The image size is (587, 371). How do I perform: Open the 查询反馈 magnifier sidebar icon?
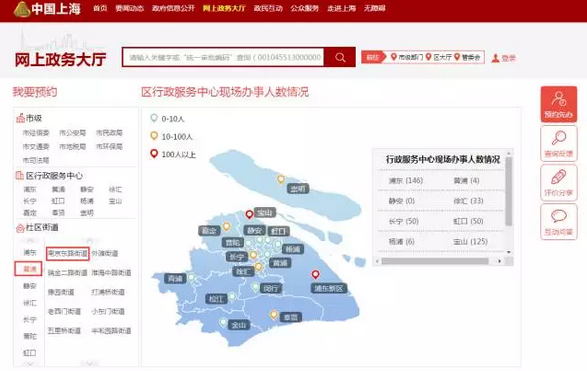coord(559,143)
